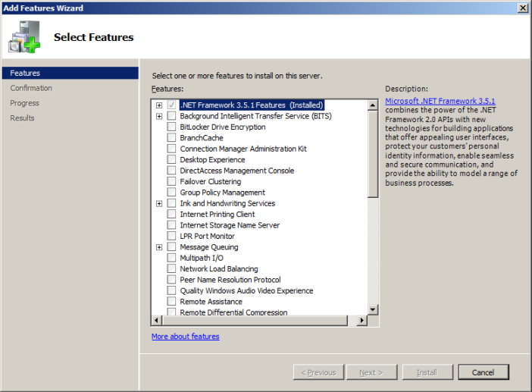Image resolution: width=532 pixels, height=392 pixels.
Task: Tick the Internet Printing Client checkbox
Action: (x=171, y=214)
